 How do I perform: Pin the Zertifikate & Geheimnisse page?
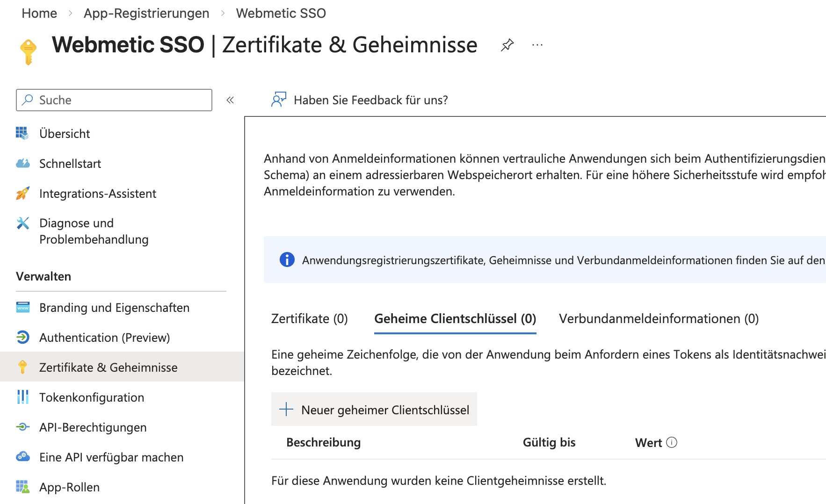pyautogui.click(x=507, y=45)
